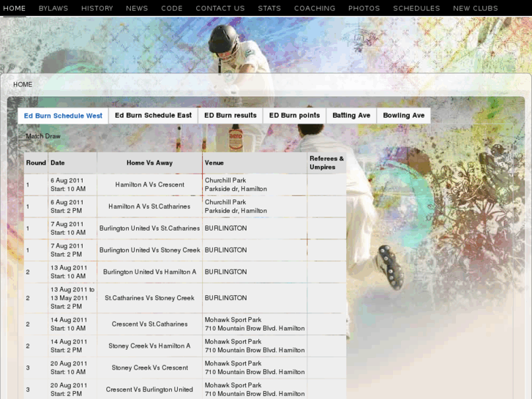
Task: Open the PHOTOS page
Action: pyautogui.click(x=364, y=8)
